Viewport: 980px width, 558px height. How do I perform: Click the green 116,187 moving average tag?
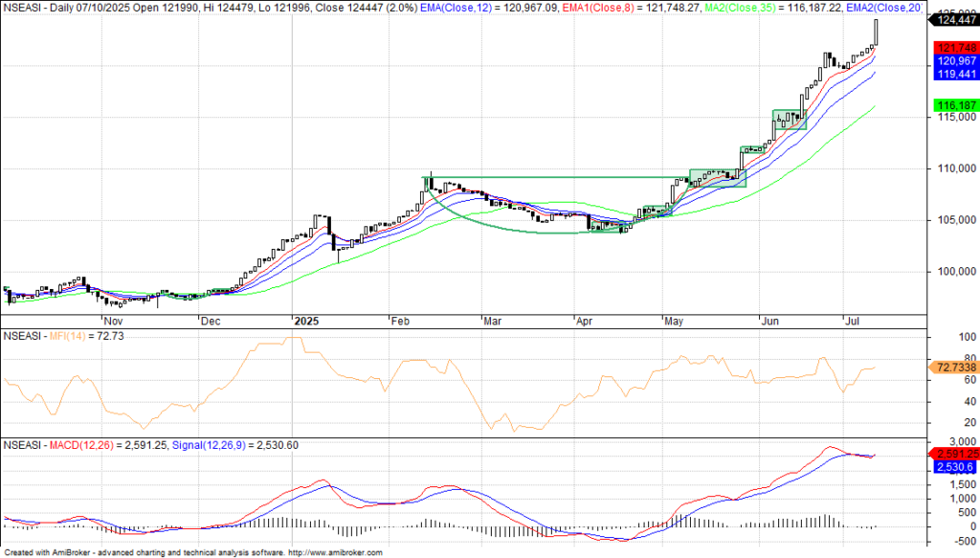[x=953, y=105]
